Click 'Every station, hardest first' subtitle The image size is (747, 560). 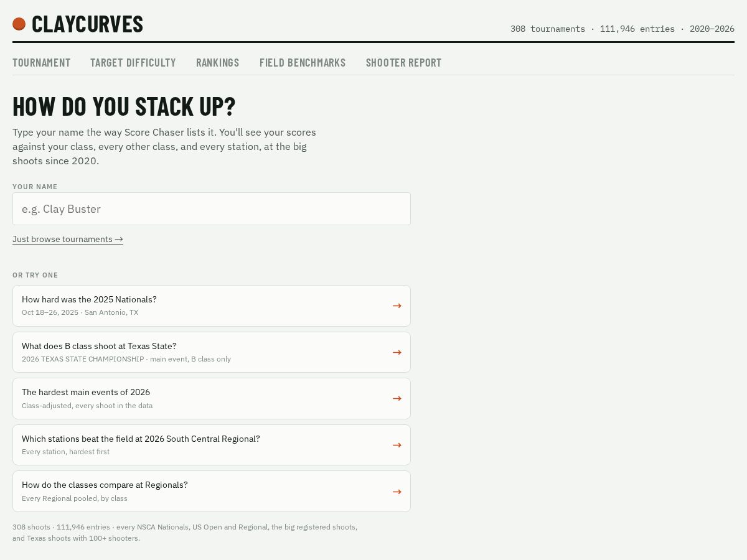click(65, 452)
